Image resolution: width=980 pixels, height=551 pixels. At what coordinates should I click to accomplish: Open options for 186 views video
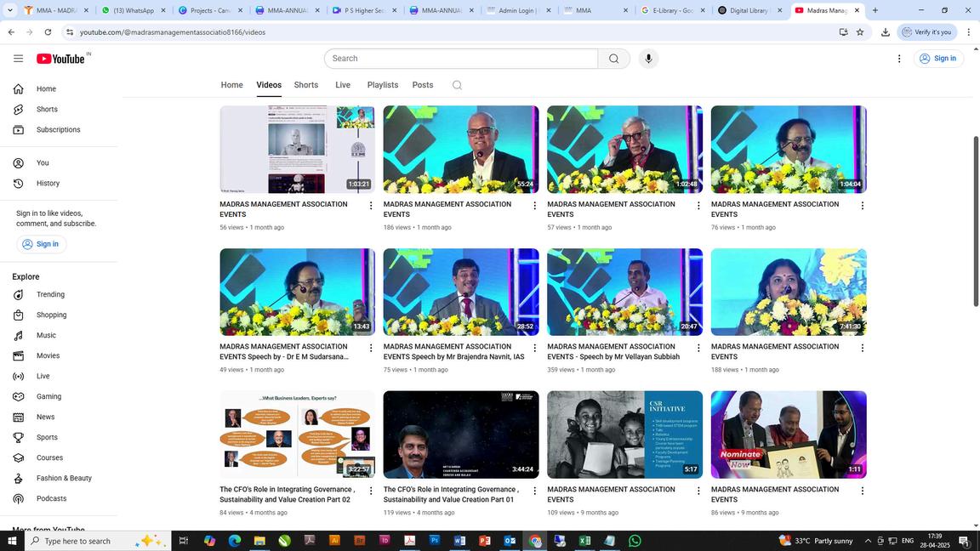click(534, 206)
